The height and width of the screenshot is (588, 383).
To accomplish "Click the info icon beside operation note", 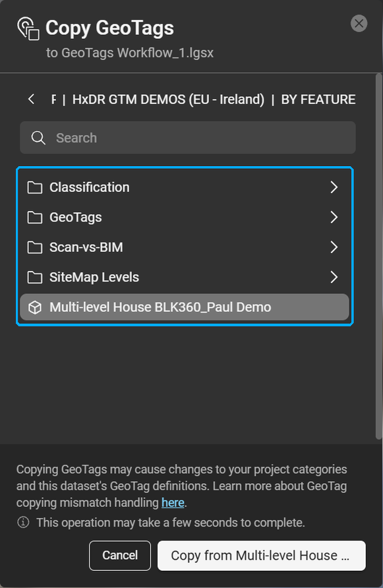I will coord(23,522).
